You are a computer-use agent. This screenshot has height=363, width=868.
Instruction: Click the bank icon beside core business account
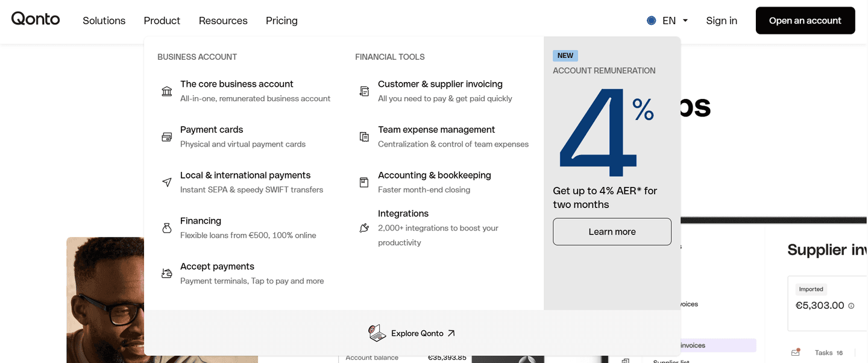click(167, 91)
